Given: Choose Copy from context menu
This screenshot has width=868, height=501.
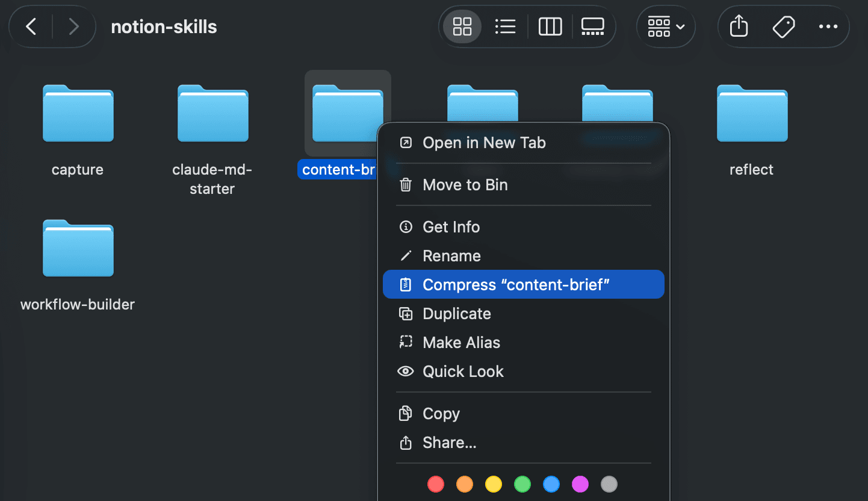Looking at the screenshot, I should tap(524, 414).
